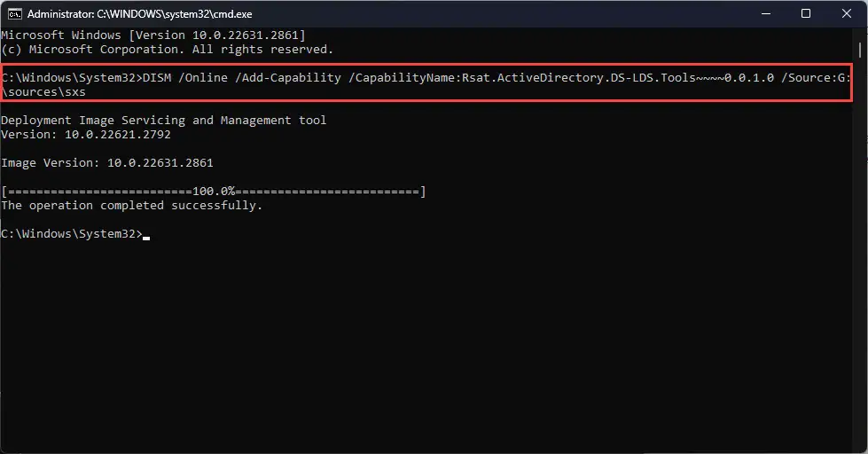Click the \sources\sxs path on second line
This screenshot has height=454, width=868.
[x=43, y=92]
